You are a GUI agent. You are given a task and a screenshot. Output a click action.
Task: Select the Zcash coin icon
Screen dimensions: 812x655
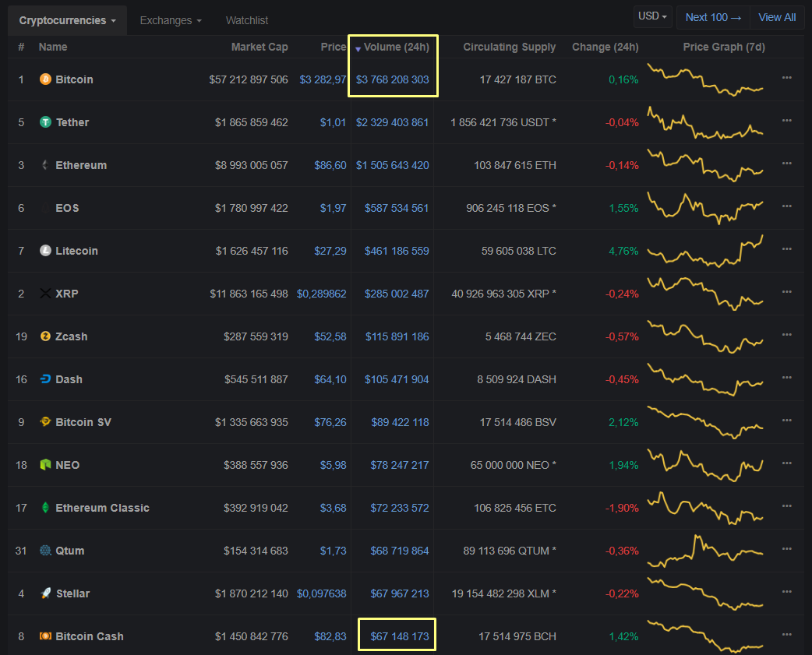click(x=45, y=336)
